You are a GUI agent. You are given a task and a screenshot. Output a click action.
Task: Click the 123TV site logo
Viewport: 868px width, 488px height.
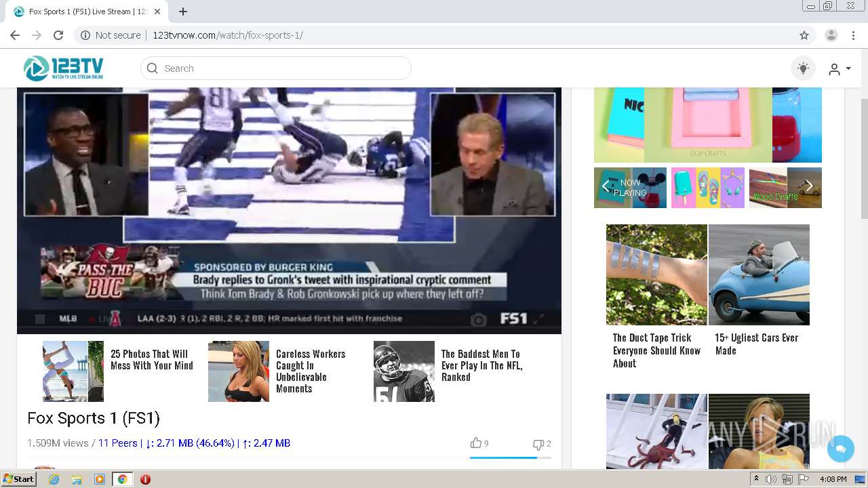64,68
